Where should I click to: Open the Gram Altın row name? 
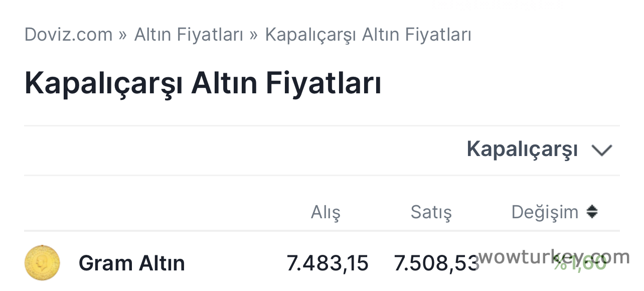(131, 263)
